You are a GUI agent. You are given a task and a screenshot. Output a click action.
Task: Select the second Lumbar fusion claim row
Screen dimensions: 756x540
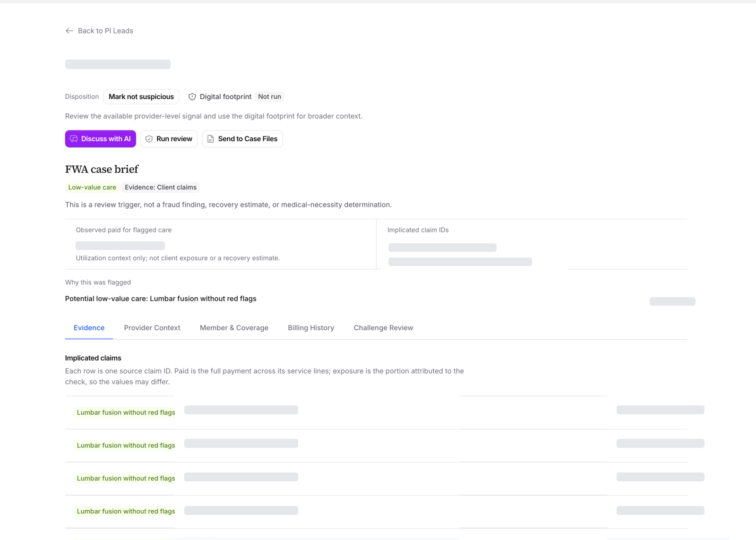pos(376,446)
